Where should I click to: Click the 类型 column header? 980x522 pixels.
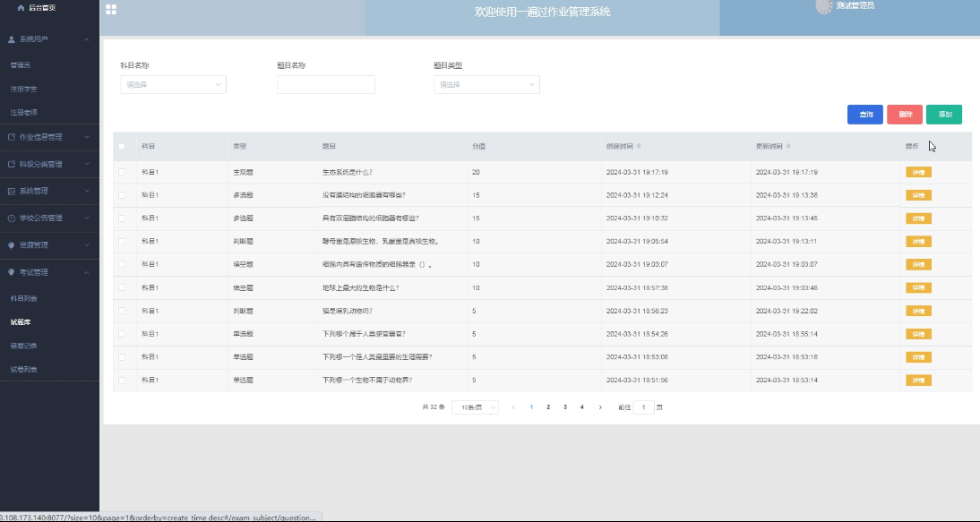[240, 146]
